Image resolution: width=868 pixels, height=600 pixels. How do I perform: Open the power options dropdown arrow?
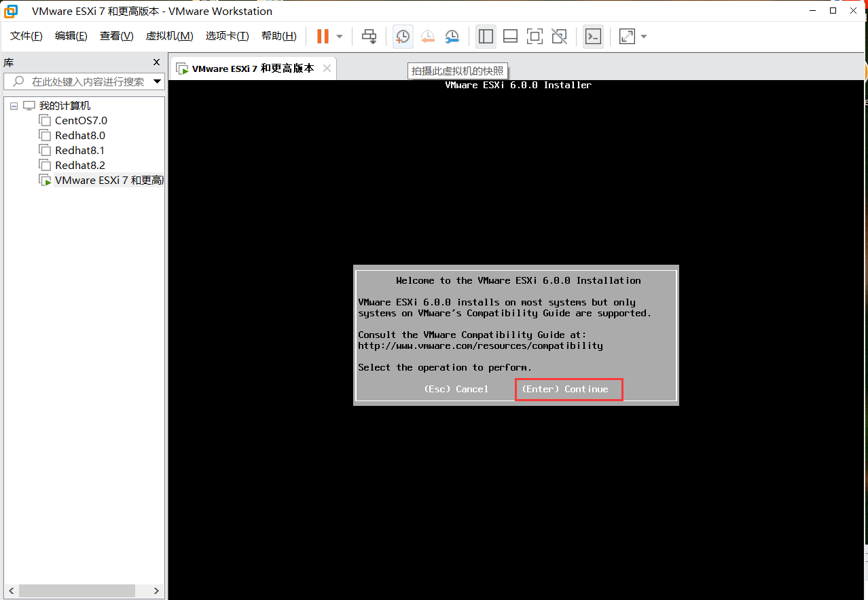(340, 37)
